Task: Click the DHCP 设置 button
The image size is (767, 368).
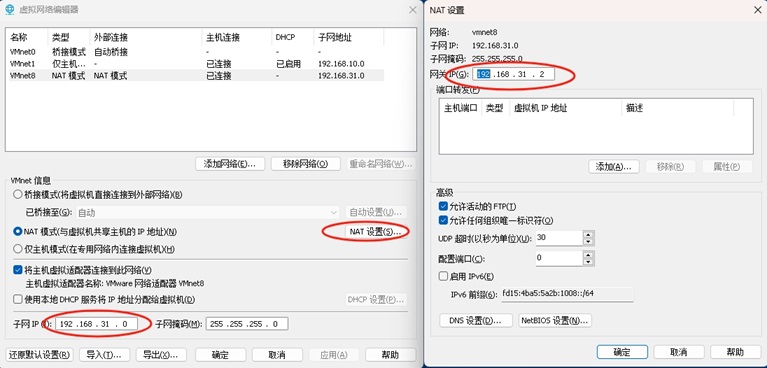Action: [x=377, y=299]
